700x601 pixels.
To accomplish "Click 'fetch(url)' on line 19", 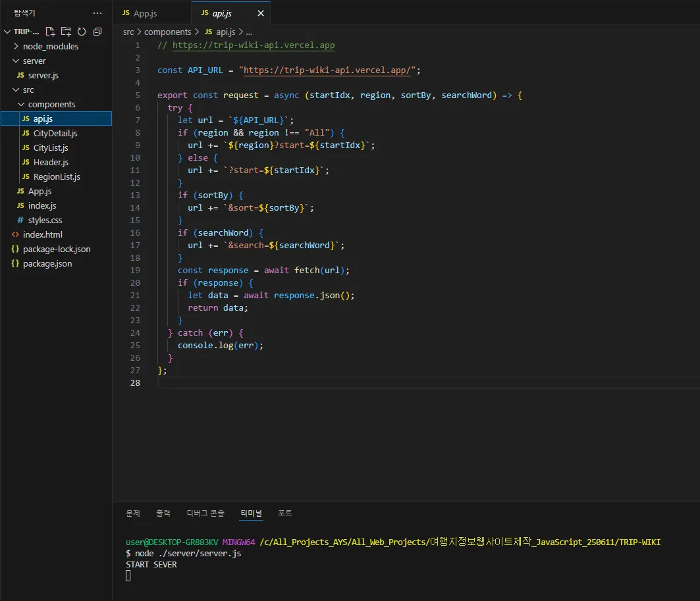I will (319, 271).
